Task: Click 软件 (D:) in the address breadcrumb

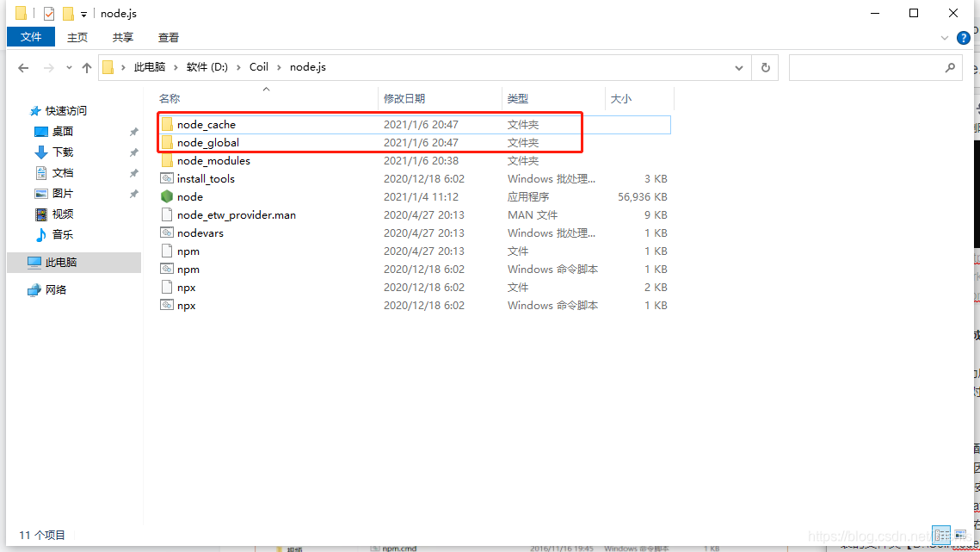Action: pos(206,67)
